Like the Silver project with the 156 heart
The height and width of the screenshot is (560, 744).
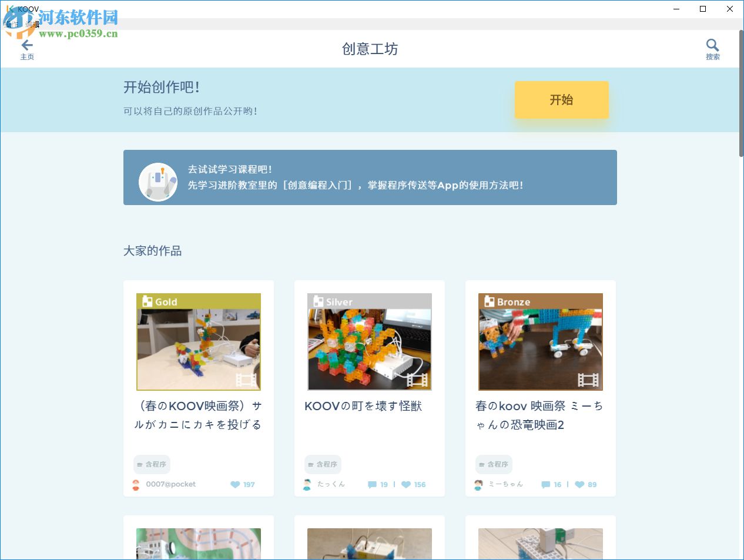406,485
